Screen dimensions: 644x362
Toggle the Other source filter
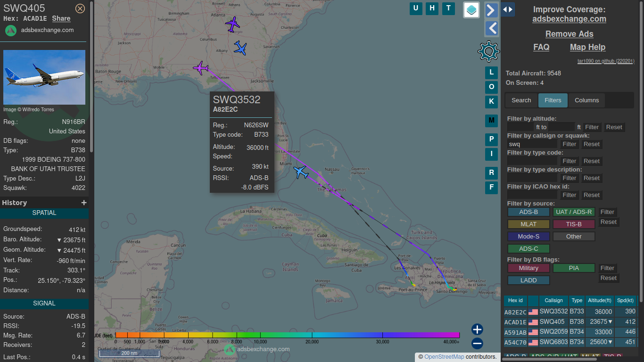pyautogui.click(x=574, y=237)
